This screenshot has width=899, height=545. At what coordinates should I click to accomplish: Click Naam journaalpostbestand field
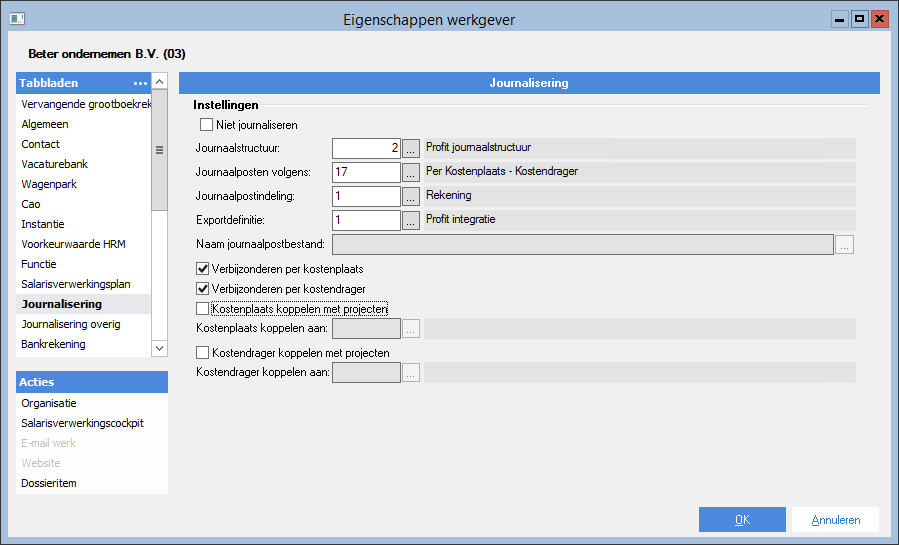click(x=583, y=245)
